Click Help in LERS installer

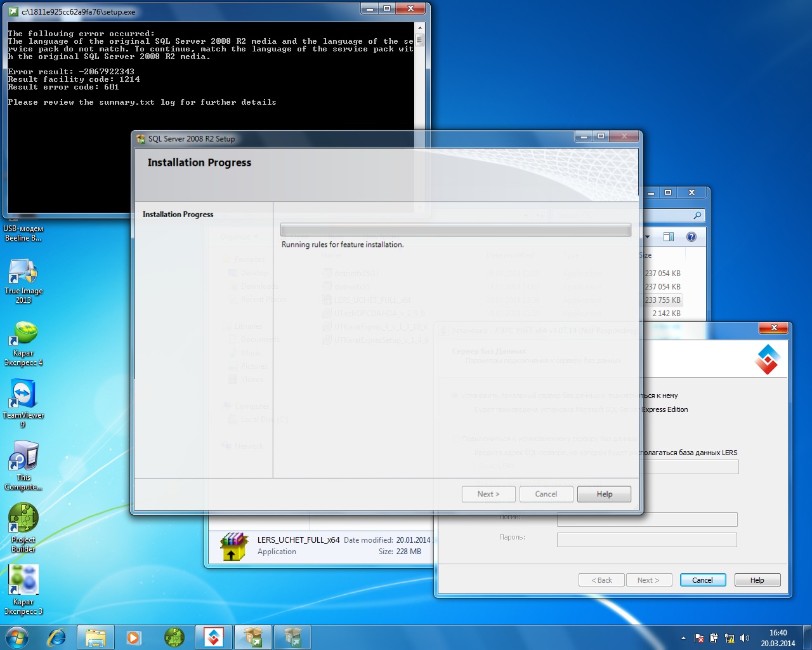pyautogui.click(x=757, y=580)
